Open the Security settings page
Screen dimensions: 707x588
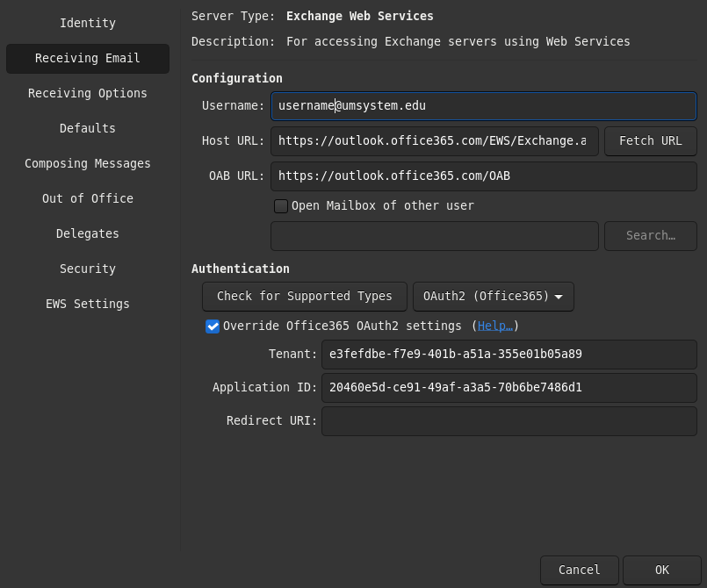tap(88, 269)
